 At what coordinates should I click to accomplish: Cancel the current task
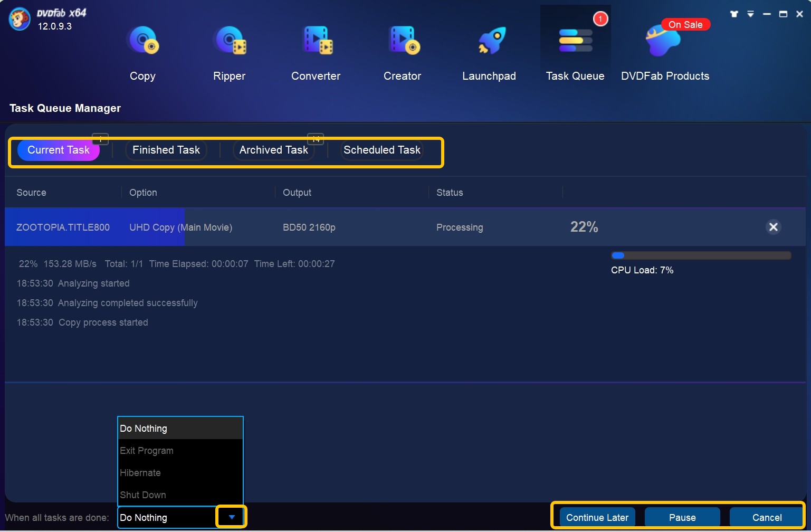pyautogui.click(x=767, y=517)
